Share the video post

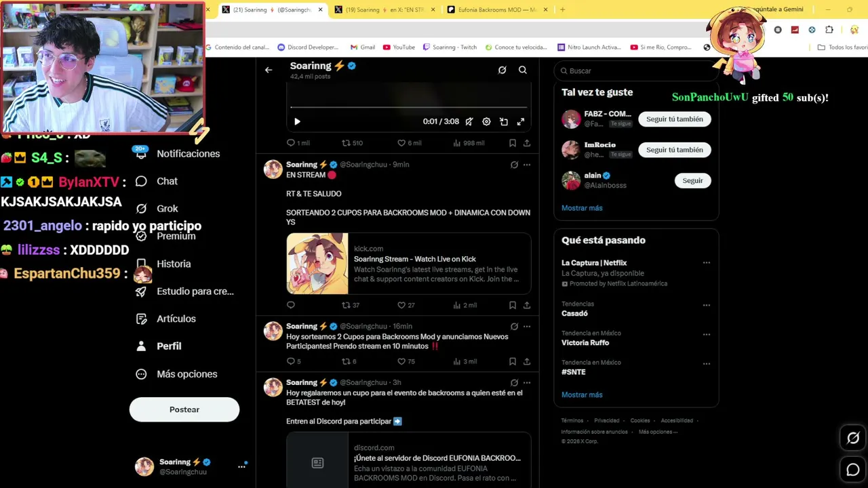527,143
